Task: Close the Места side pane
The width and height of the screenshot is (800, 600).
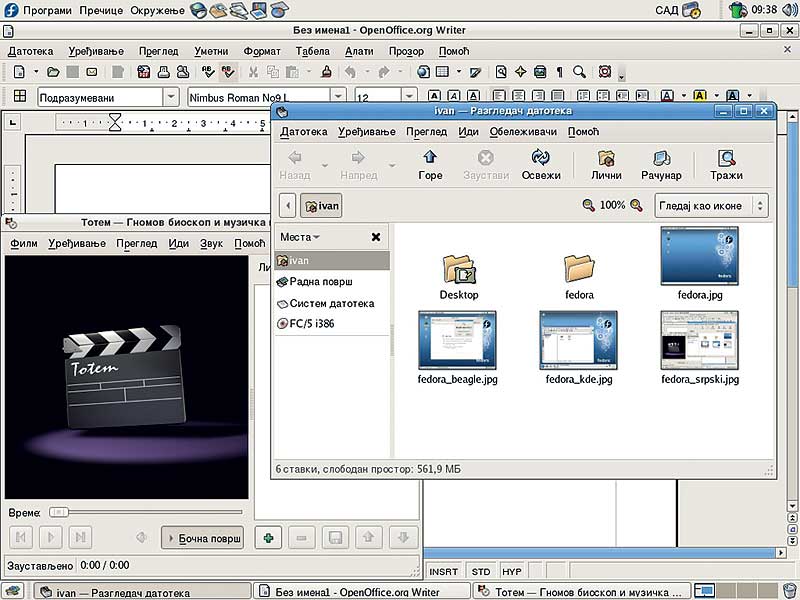Action: click(x=376, y=237)
